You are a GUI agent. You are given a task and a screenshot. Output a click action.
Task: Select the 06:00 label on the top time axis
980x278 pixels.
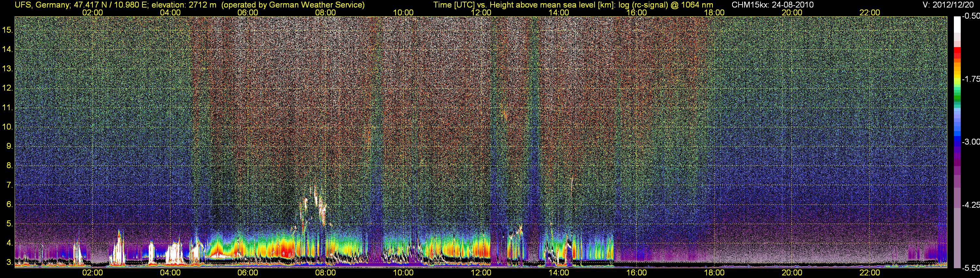click(248, 12)
